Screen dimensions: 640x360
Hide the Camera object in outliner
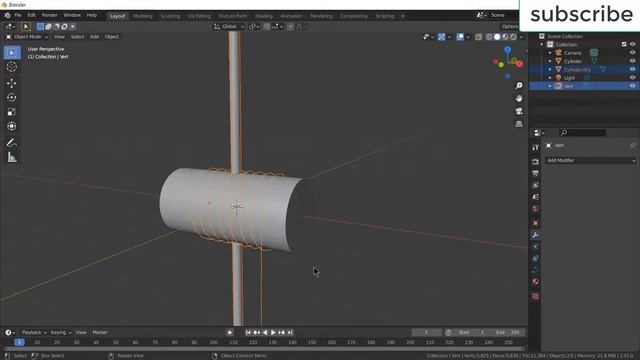(x=632, y=53)
